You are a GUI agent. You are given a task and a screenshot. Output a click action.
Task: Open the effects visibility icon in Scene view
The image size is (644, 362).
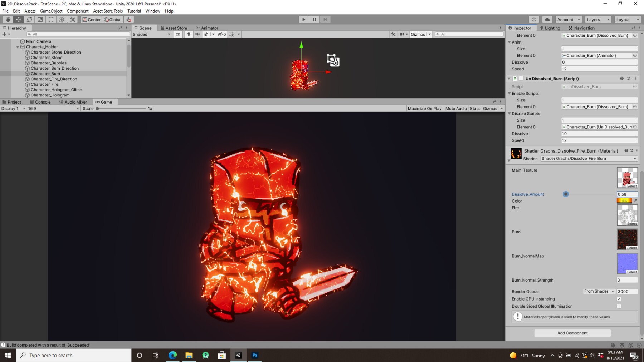click(x=207, y=34)
